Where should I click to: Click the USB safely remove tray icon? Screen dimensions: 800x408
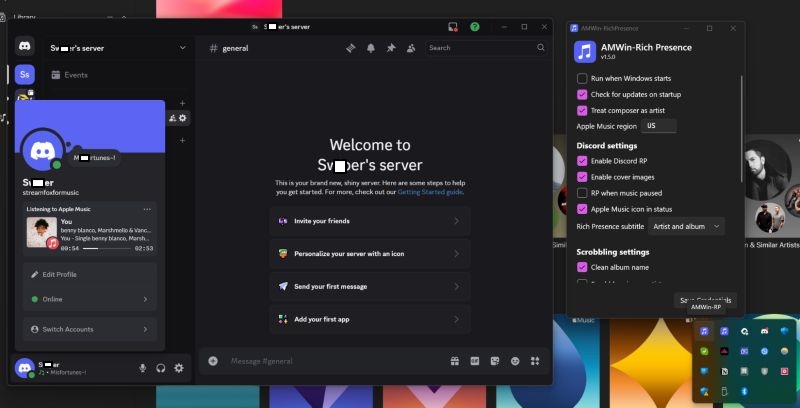click(724, 392)
